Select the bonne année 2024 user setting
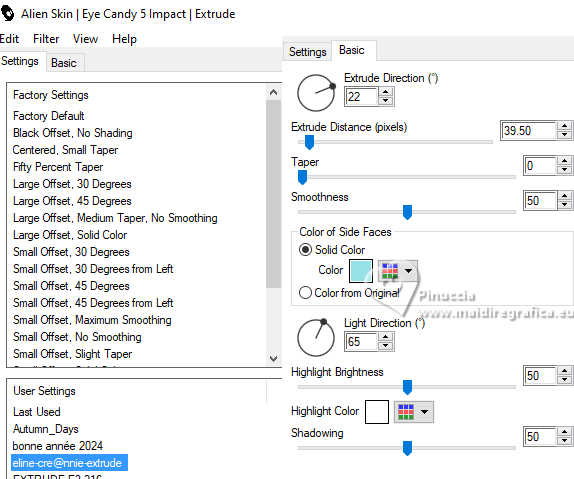The width and height of the screenshot is (574, 479). (57, 446)
